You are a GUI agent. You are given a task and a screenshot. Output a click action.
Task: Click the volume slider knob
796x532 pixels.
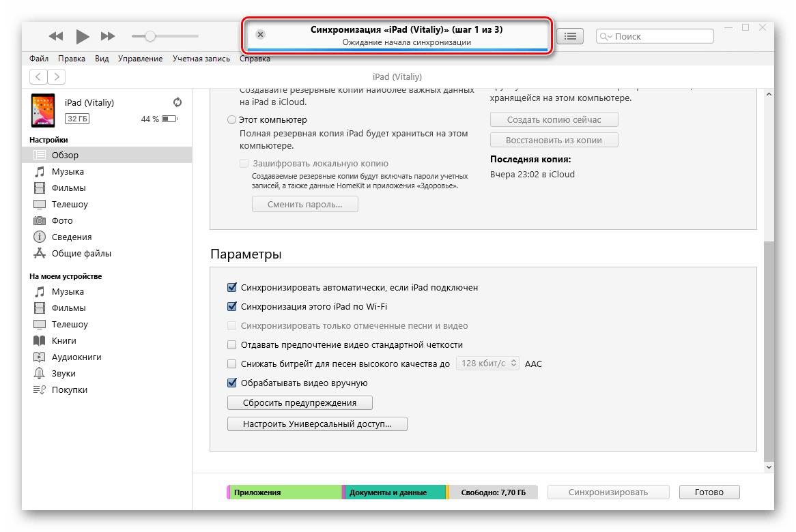coord(150,36)
